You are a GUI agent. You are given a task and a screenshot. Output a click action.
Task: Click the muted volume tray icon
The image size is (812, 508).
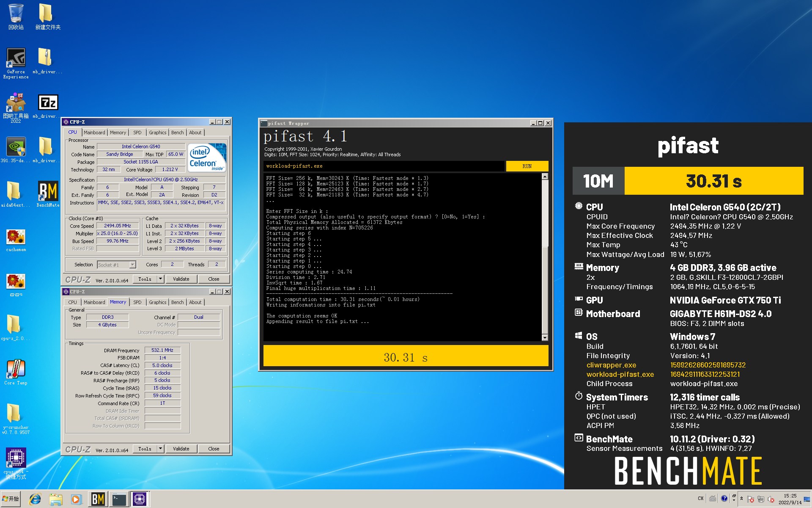pyautogui.click(x=771, y=499)
